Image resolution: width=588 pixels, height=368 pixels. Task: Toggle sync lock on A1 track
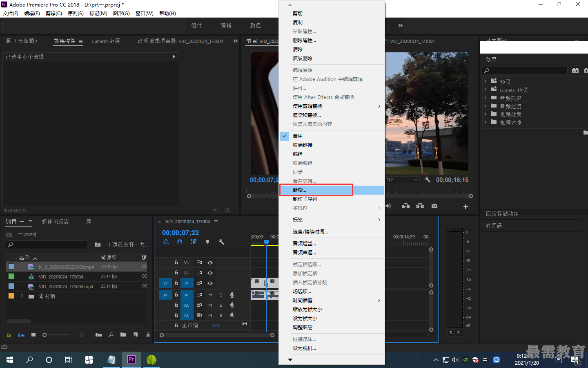click(x=199, y=295)
